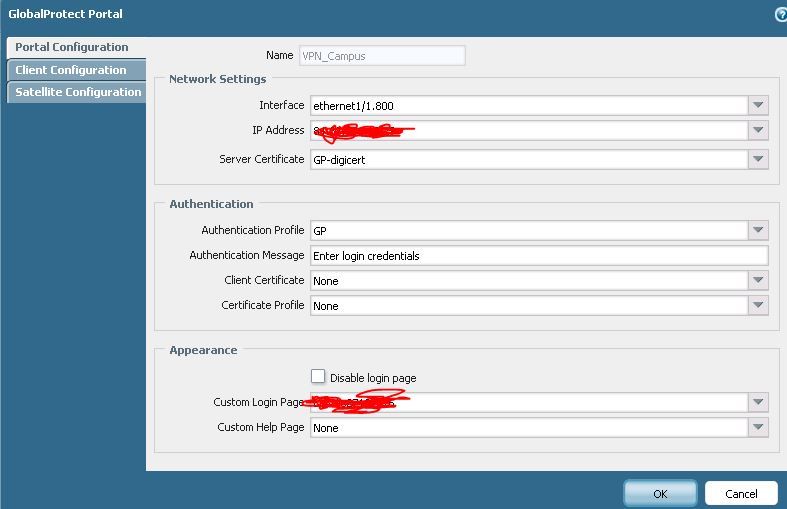Open the IP Address dropdown arrow
The image size is (787, 509).
(758, 131)
